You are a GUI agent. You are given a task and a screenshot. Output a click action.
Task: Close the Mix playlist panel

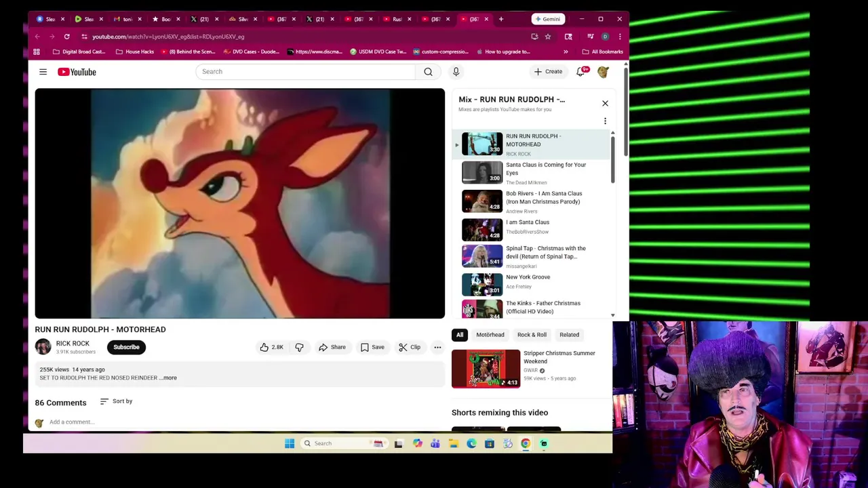[605, 104]
